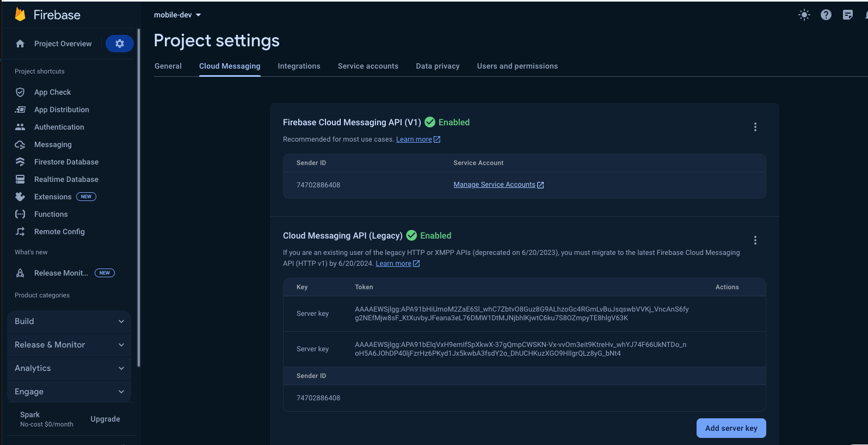The image size is (868, 445).
Task: Open Remote Config in sidebar
Action: [59, 231]
